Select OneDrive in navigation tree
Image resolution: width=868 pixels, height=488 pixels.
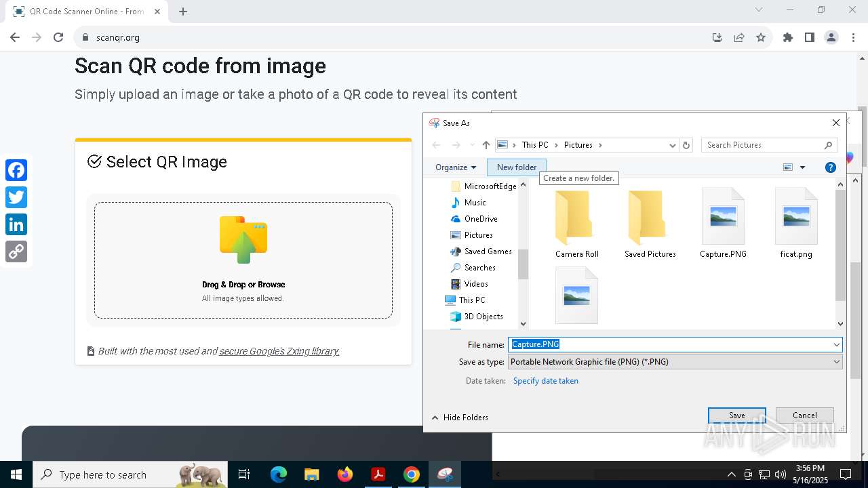pos(480,219)
